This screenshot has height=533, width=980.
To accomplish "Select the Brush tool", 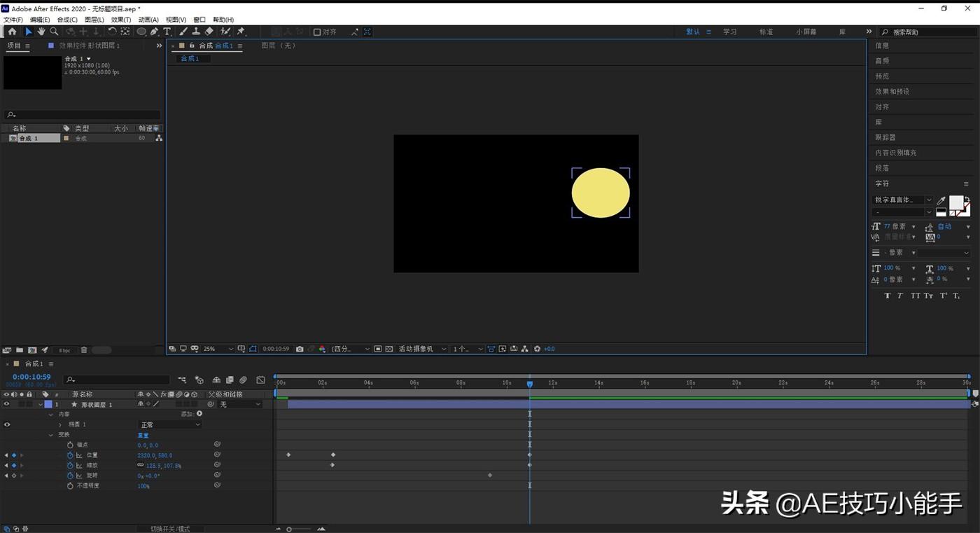I will 183,32.
